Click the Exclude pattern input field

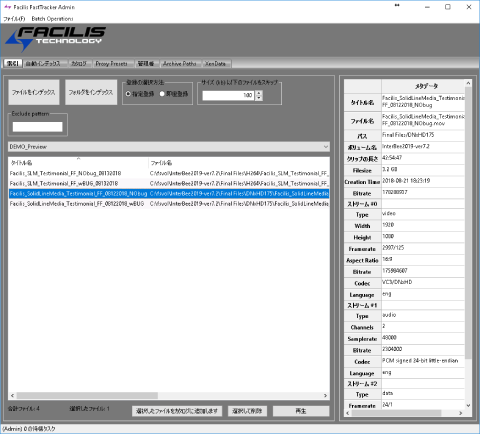click(37, 127)
